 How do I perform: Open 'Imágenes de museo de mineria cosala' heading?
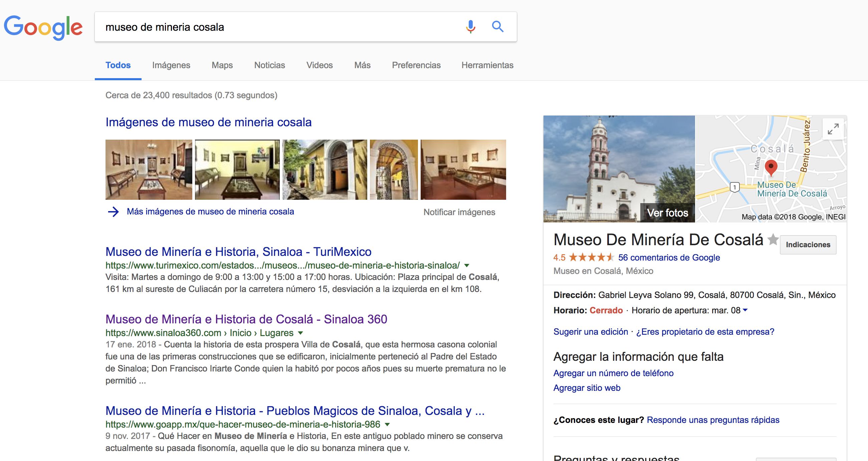(208, 122)
